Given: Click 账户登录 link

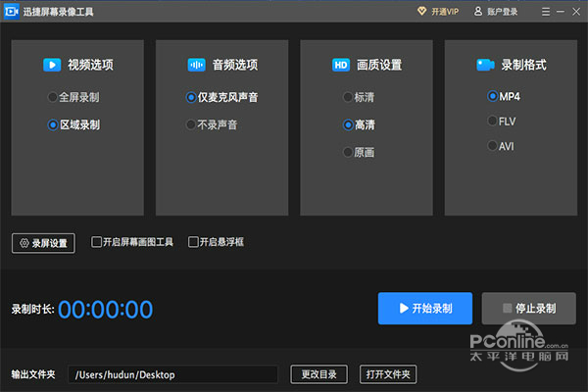Looking at the screenshot, I should click(x=502, y=12).
